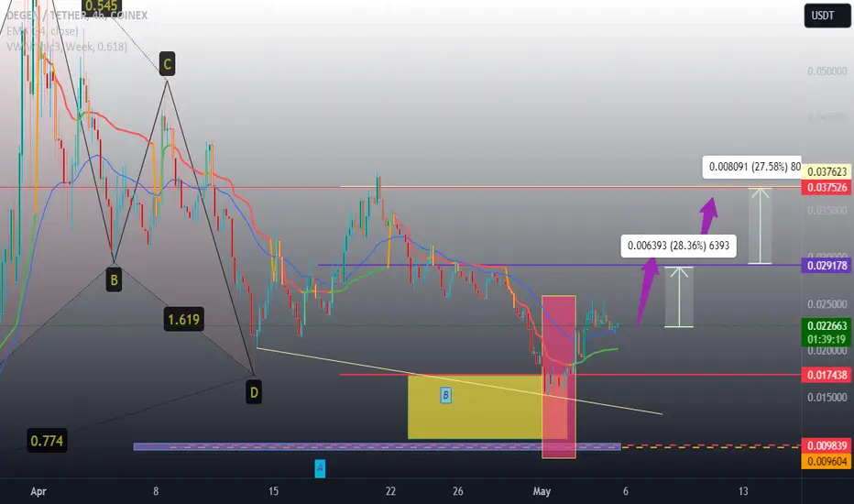Click the 13 date on time axis
Viewport: 854px width, 504px height.
point(743,491)
